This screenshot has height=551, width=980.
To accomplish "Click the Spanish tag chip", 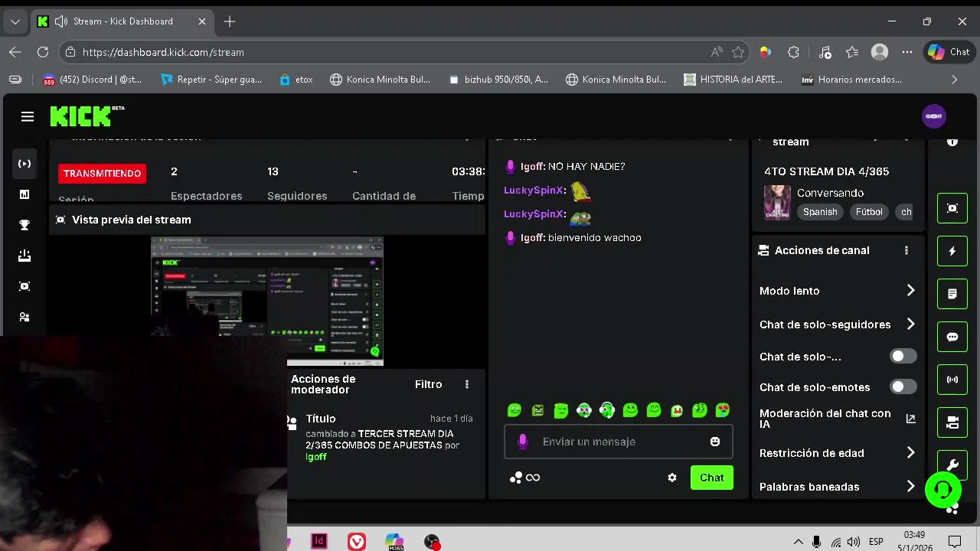I will (820, 212).
